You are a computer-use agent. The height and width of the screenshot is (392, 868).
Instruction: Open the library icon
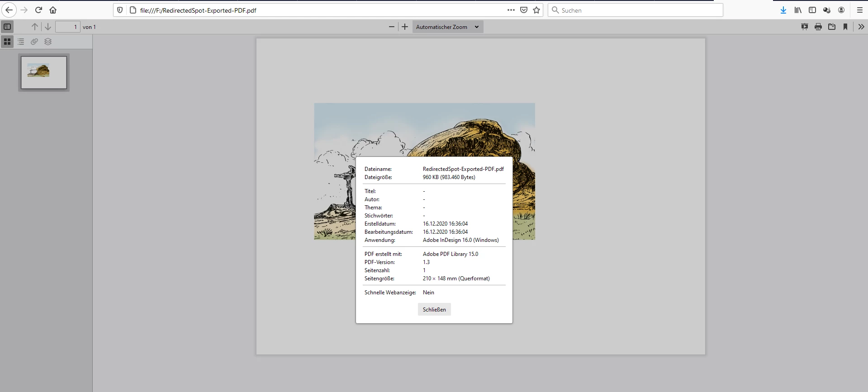pos(798,10)
